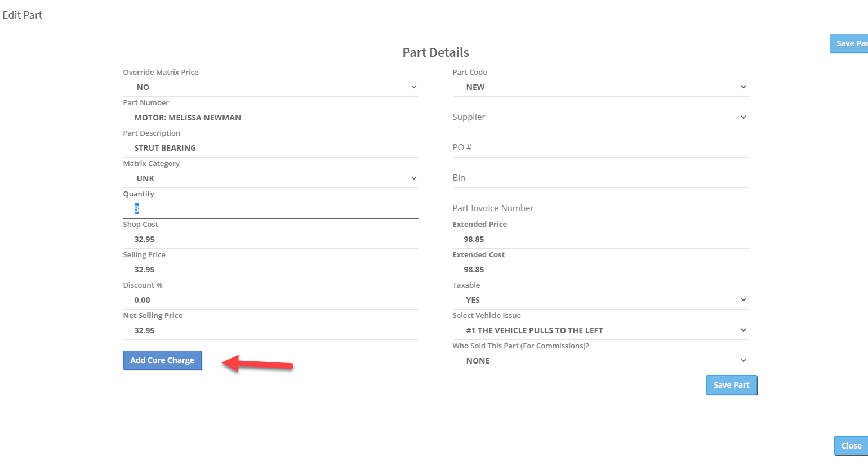Open the Override Matrix Price dropdown

click(270, 87)
